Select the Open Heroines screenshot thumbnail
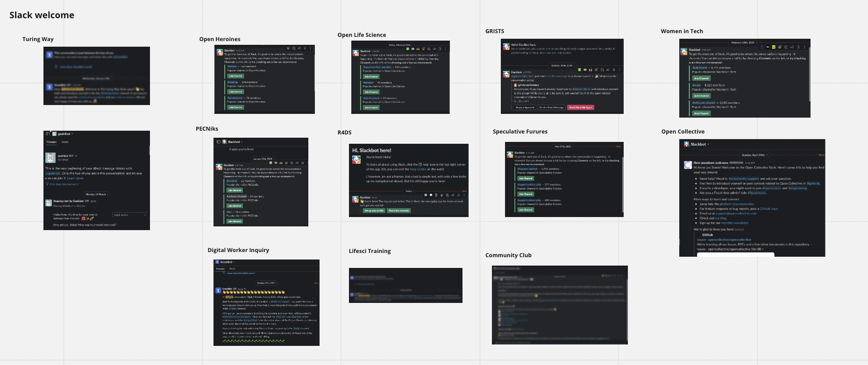This screenshot has width=868, height=365. coord(264,79)
